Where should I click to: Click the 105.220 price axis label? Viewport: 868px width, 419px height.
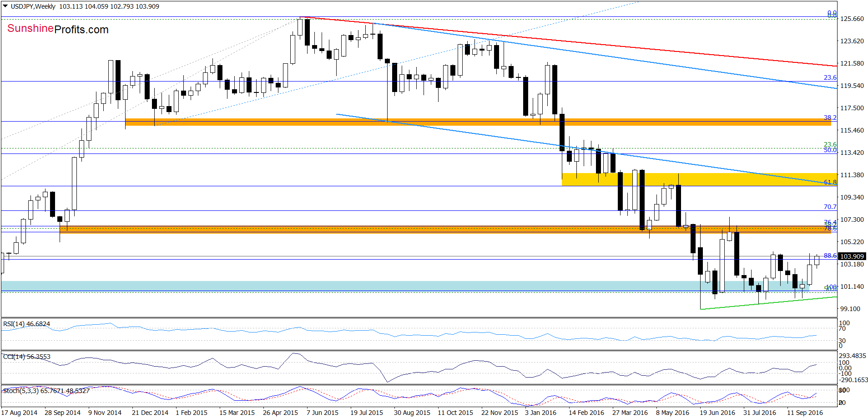(852, 242)
